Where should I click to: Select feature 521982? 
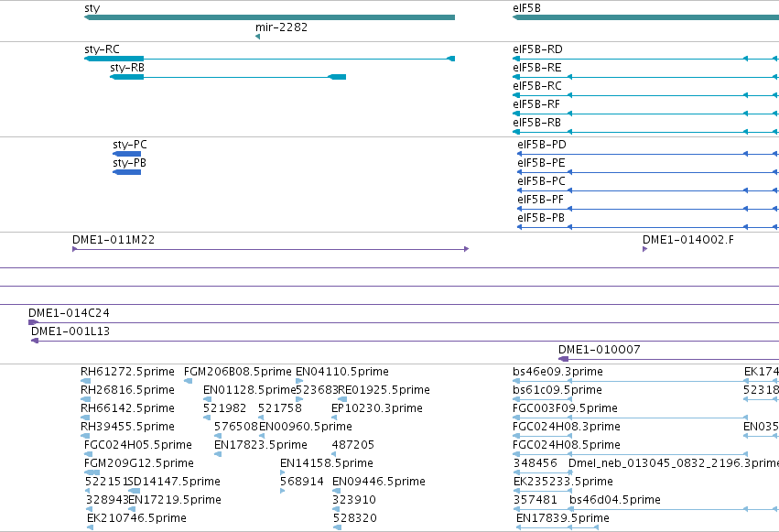click(207, 418)
